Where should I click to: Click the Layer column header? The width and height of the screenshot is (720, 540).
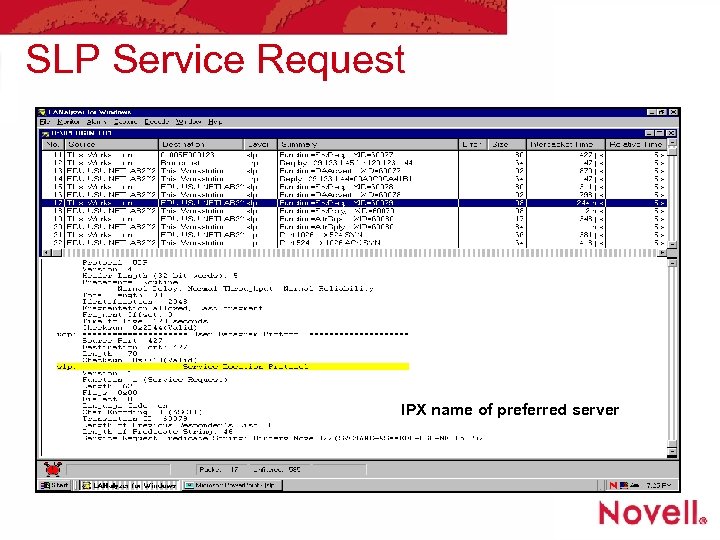click(260, 144)
